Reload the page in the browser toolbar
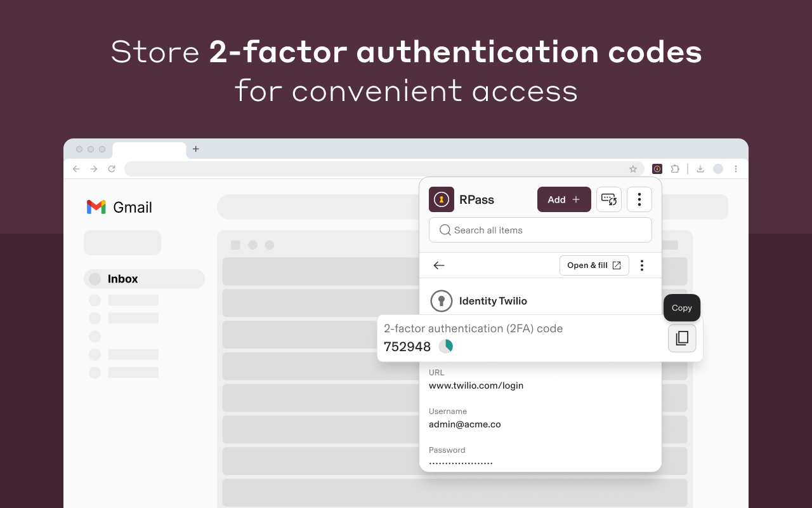 [112, 169]
